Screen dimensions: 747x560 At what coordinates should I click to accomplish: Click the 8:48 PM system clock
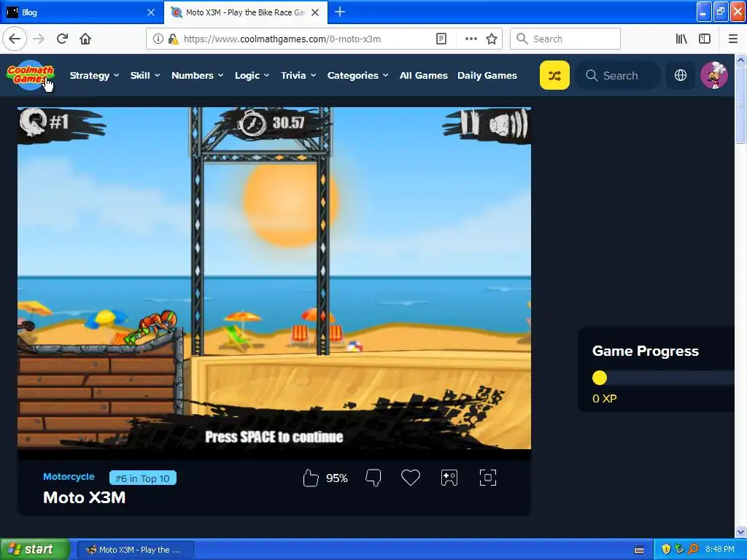click(720, 549)
